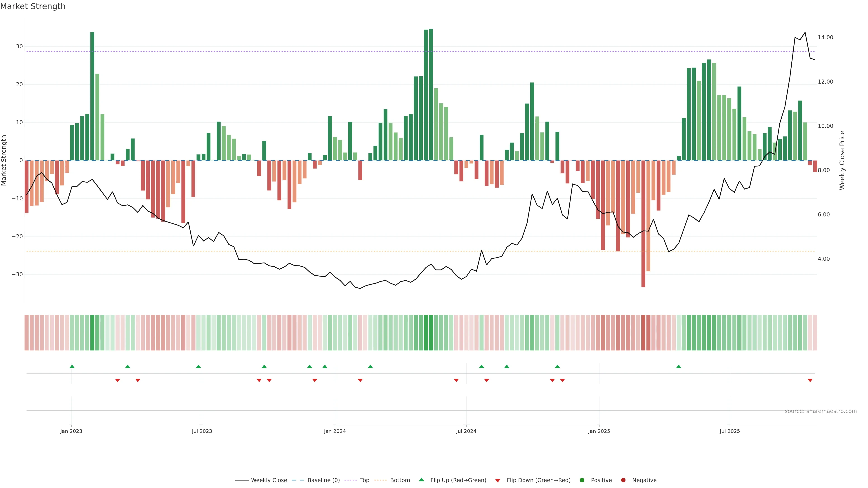This screenshot has height=488, width=868.
Task: Click the Positive green circle legend icon
Action: click(582, 480)
